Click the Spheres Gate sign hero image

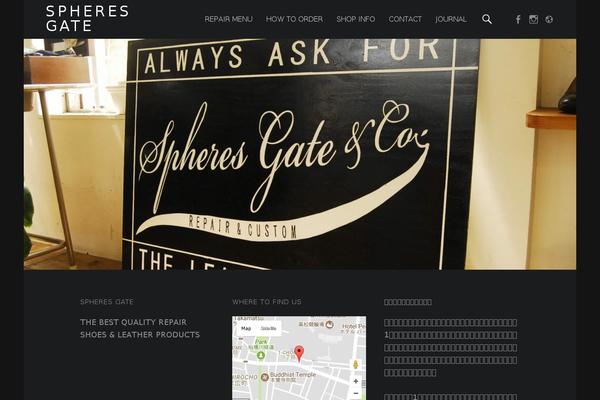(x=300, y=154)
